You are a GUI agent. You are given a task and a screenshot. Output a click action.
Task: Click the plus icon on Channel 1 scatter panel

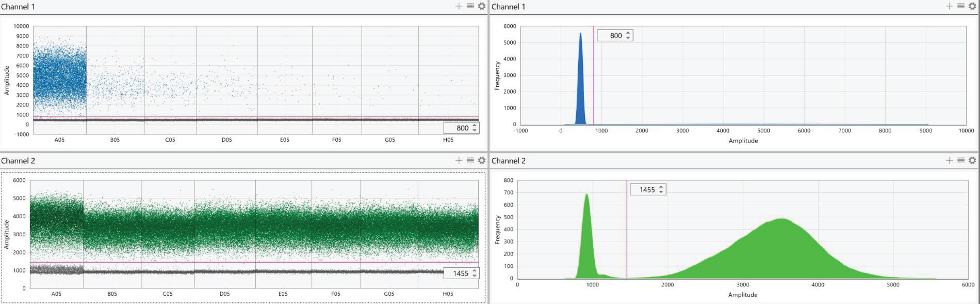pos(459,6)
